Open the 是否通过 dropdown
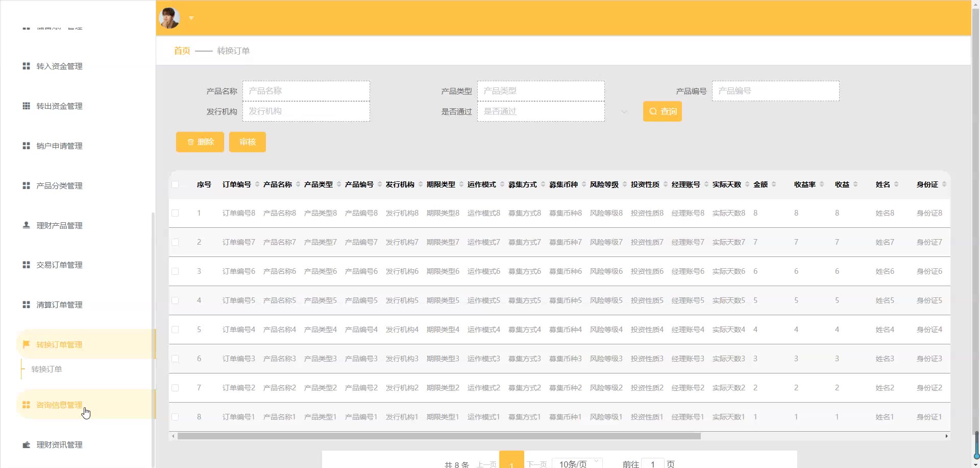 [541, 111]
